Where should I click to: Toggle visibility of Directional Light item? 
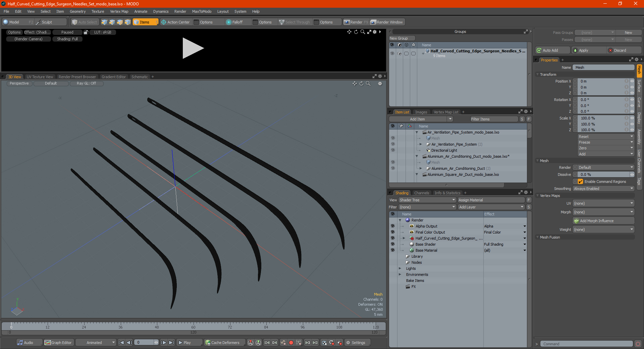click(x=393, y=150)
